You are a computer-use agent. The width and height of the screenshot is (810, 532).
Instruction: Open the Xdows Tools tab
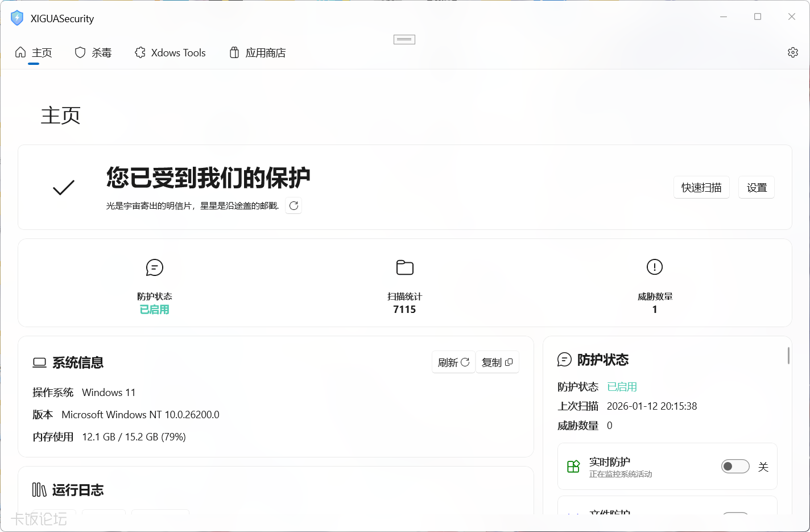170,53
